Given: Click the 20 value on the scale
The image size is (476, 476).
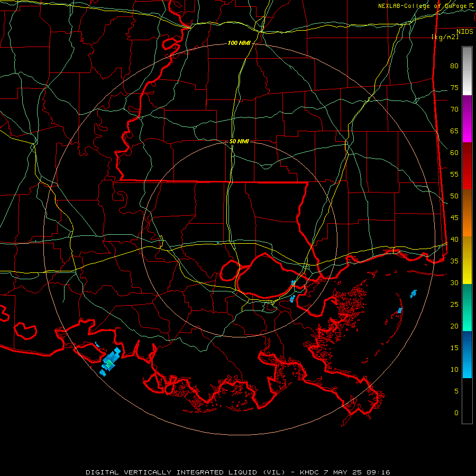Looking at the screenshot, I should 454,326.
